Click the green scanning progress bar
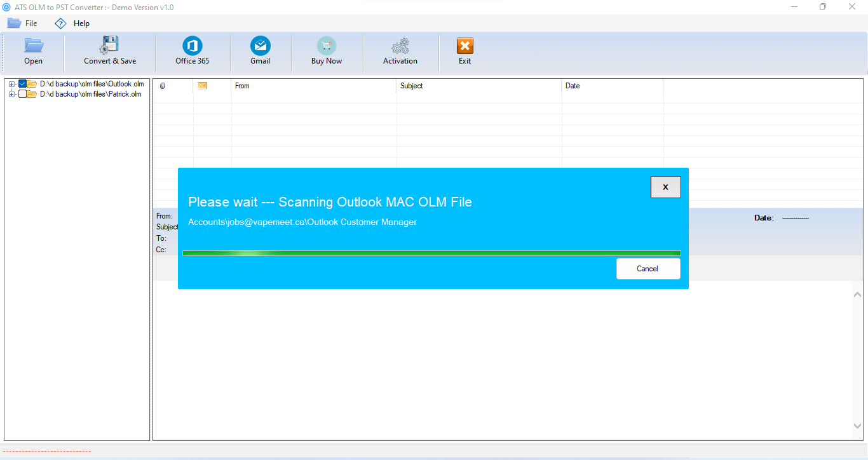Image resolution: width=868 pixels, height=460 pixels. coord(431,253)
